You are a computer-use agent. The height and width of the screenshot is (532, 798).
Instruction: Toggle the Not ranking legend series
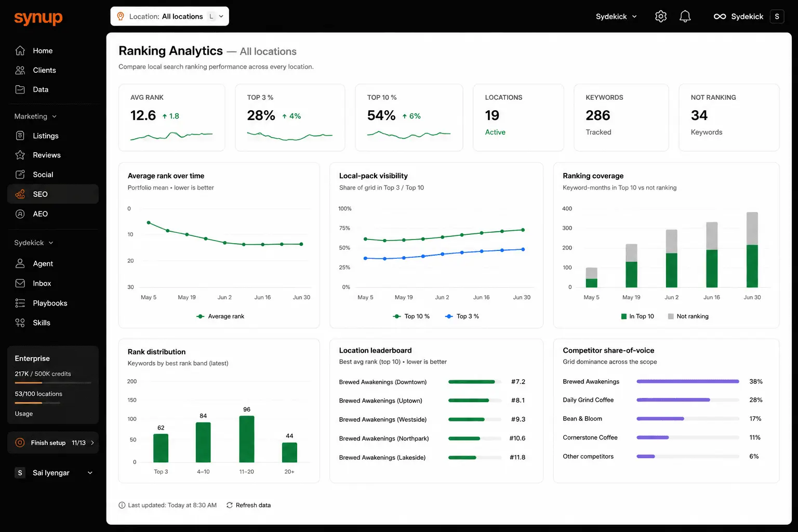[688, 316]
